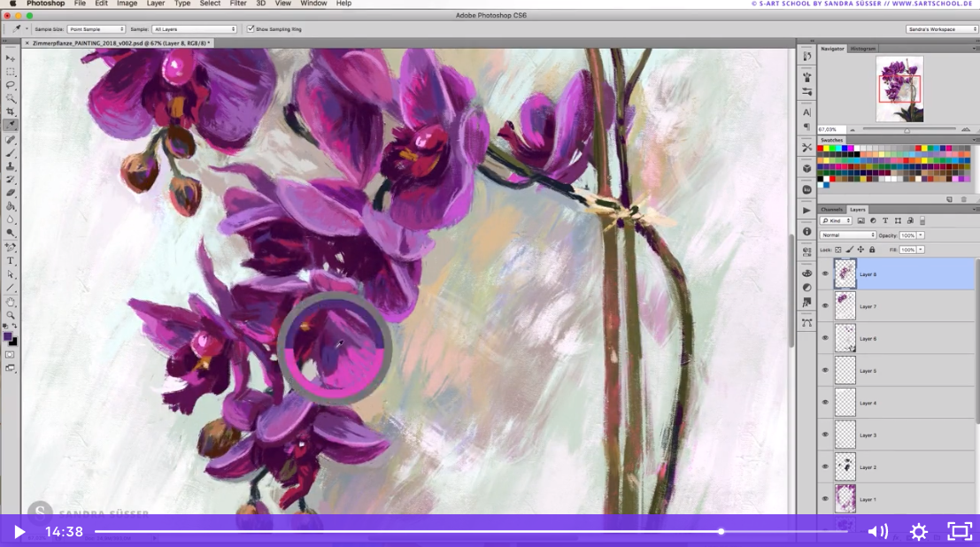Select the Eraser tool

[11, 193]
